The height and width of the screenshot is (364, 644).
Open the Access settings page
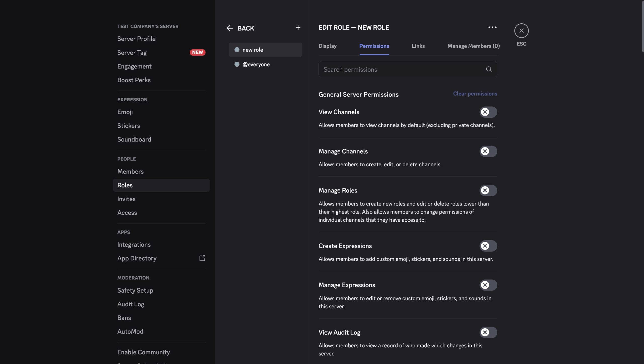click(161, 213)
